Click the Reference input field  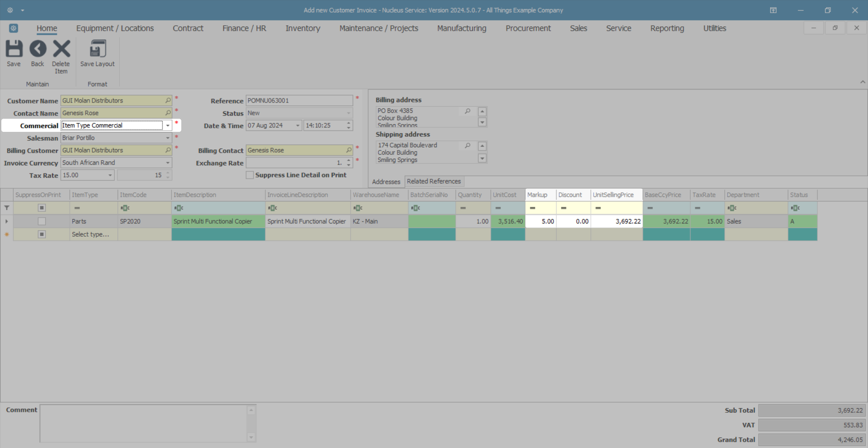coord(299,100)
